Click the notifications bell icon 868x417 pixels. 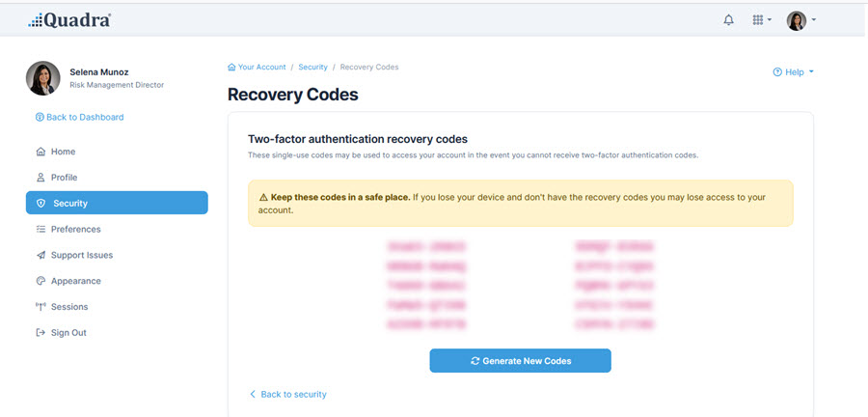728,19
